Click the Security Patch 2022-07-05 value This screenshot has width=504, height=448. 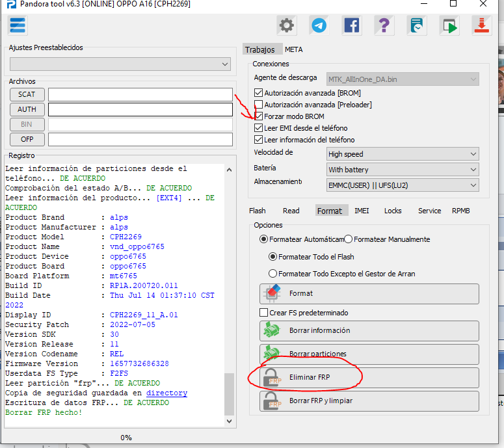tap(133, 324)
